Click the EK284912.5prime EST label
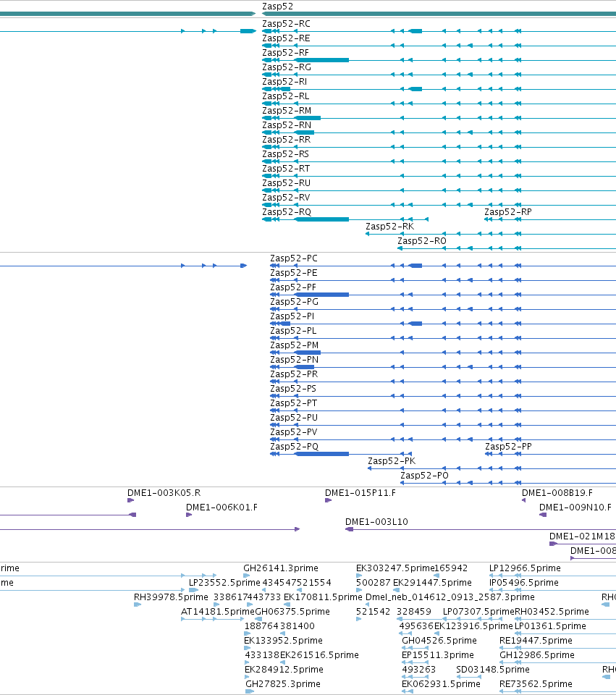 point(284,670)
